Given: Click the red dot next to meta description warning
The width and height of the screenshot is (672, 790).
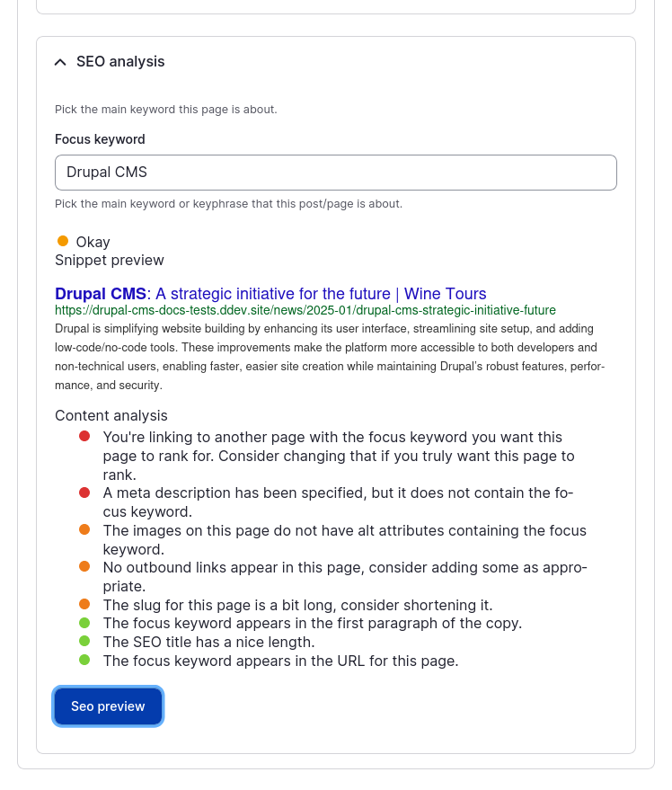Looking at the screenshot, I should (x=84, y=492).
